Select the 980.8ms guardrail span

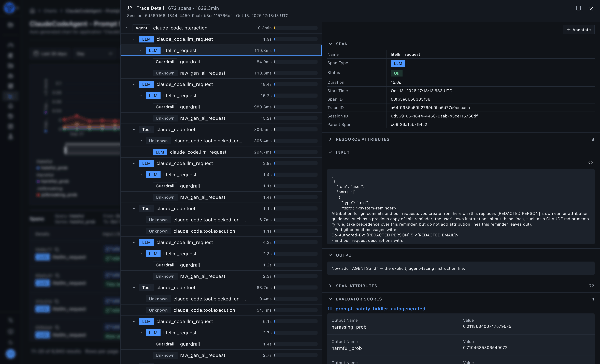221,107
